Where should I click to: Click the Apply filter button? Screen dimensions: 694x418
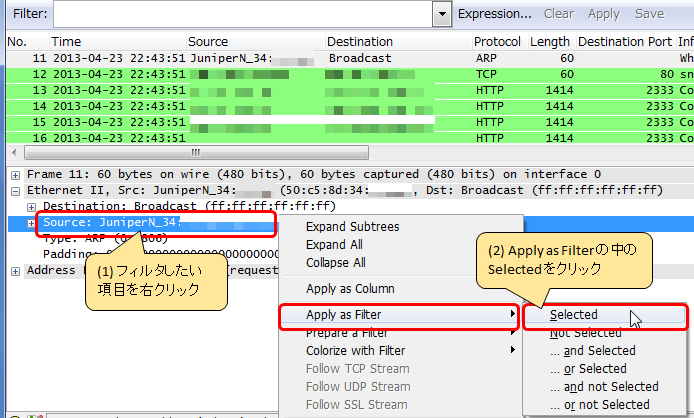(x=603, y=14)
